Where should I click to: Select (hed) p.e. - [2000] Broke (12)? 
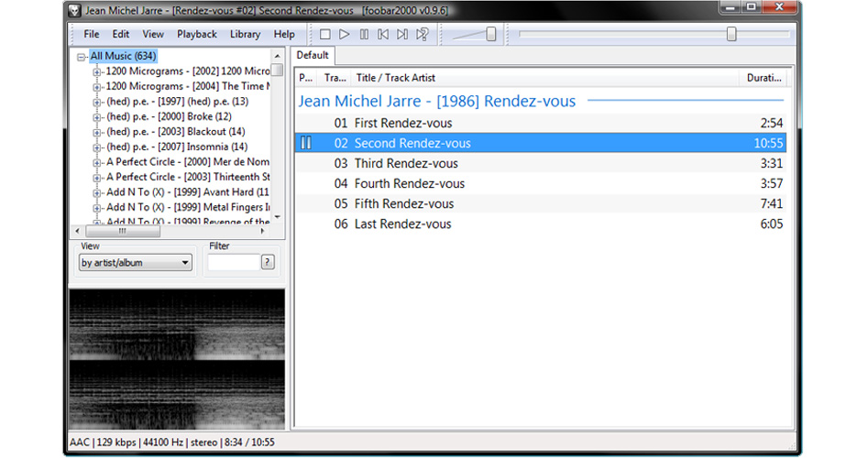pos(169,116)
